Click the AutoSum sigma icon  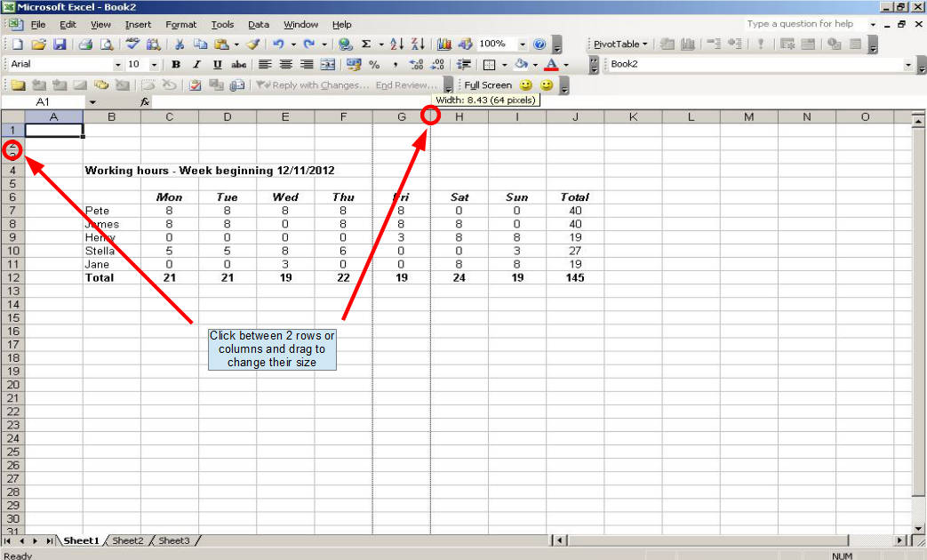pyautogui.click(x=365, y=44)
